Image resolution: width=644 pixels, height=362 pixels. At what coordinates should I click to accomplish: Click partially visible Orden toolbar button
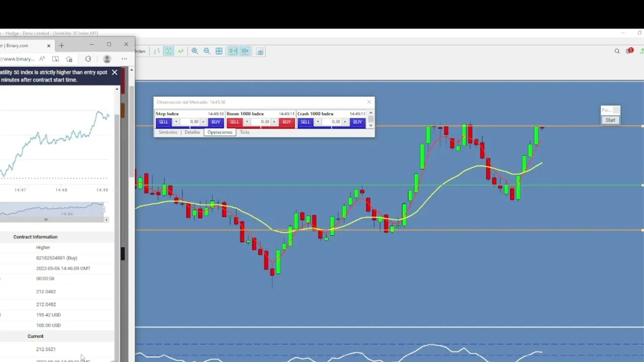[140, 51]
